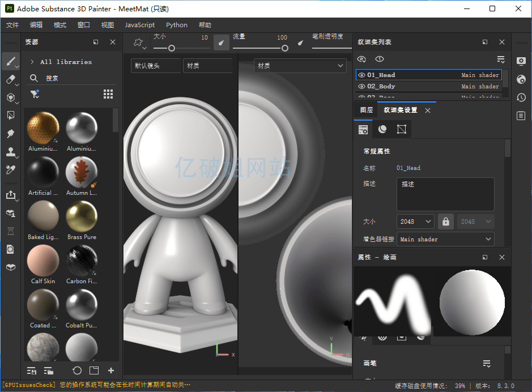Open the 文件 menu
Image resolution: width=532 pixels, height=392 pixels.
coord(12,25)
